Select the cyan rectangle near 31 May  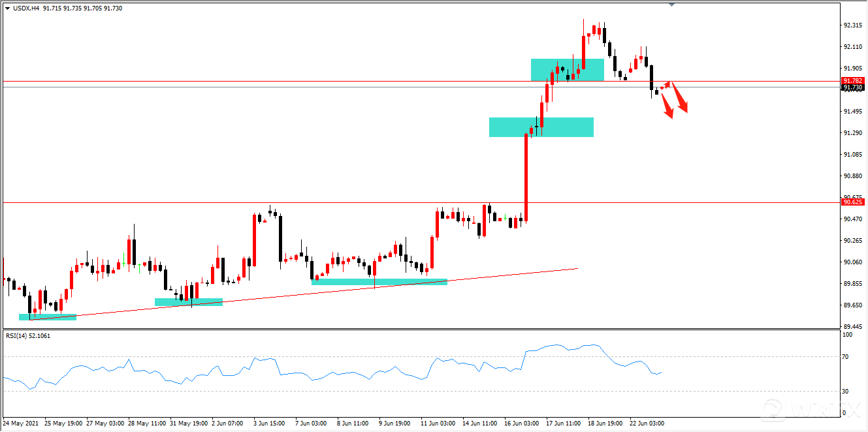click(x=189, y=302)
